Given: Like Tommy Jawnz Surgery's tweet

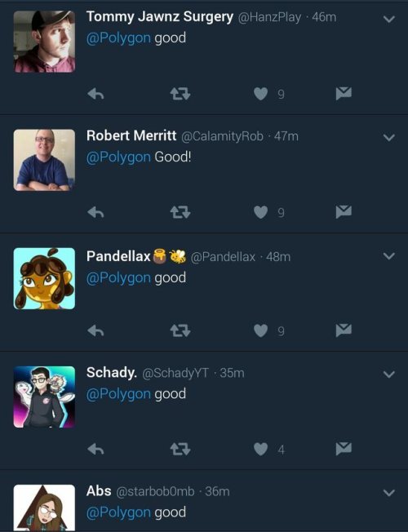Looking at the screenshot, I should [x=260, y=94].
